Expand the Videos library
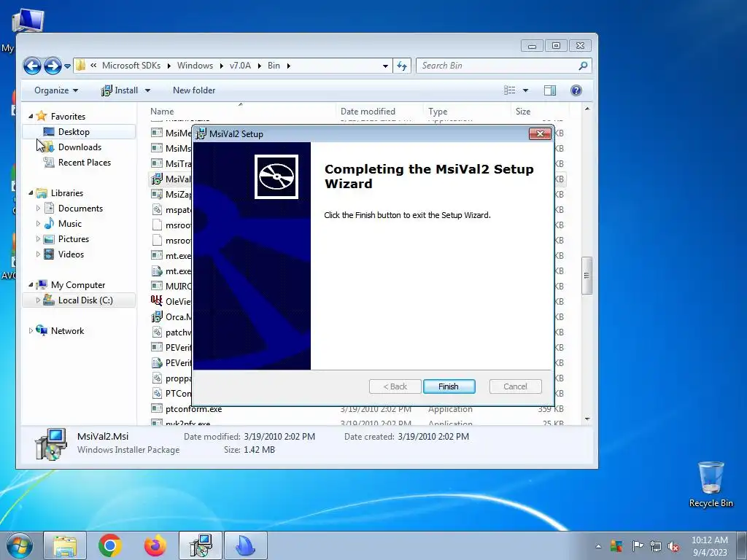This screenshot has height=560, width=747. [38, 254]
